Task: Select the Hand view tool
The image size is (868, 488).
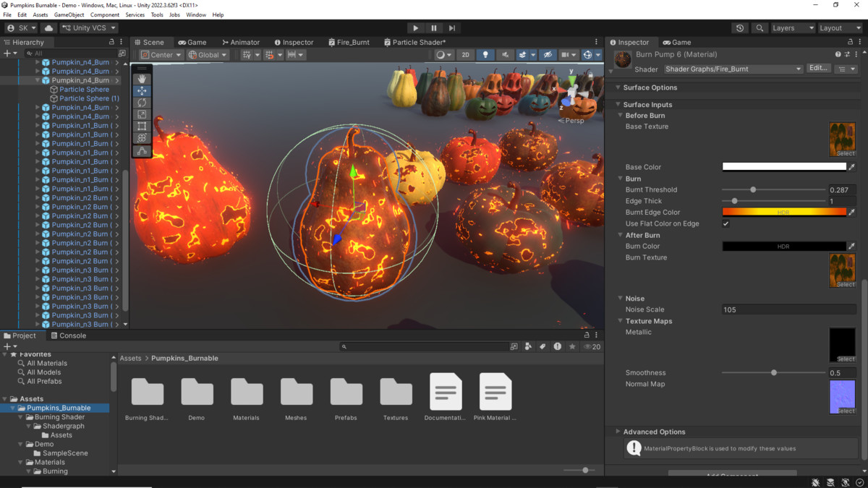Action: (142, 79)
